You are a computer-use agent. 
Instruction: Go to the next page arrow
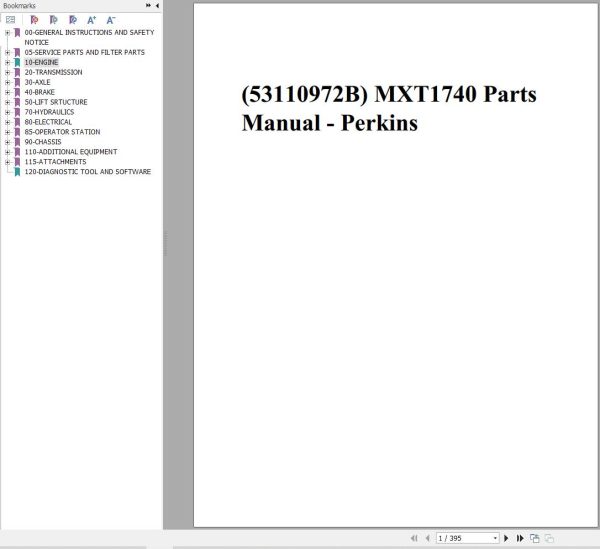tap(506, 538)
